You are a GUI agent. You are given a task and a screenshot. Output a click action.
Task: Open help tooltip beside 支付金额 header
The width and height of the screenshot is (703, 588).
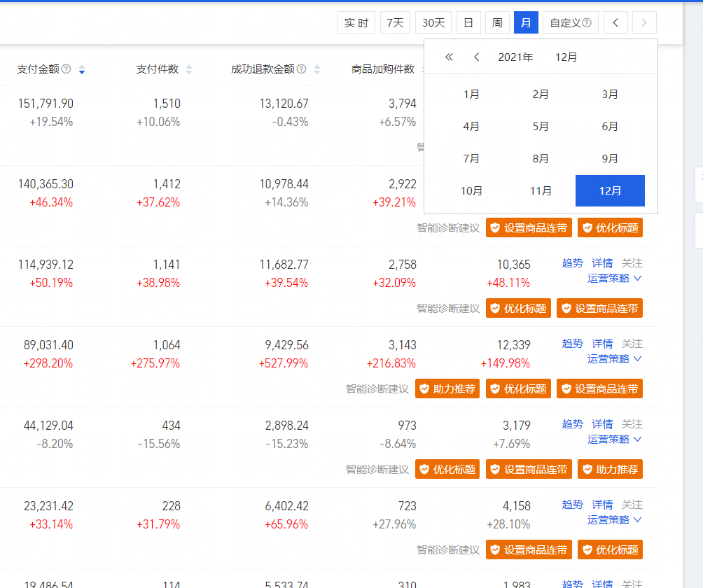pos(66,69)
